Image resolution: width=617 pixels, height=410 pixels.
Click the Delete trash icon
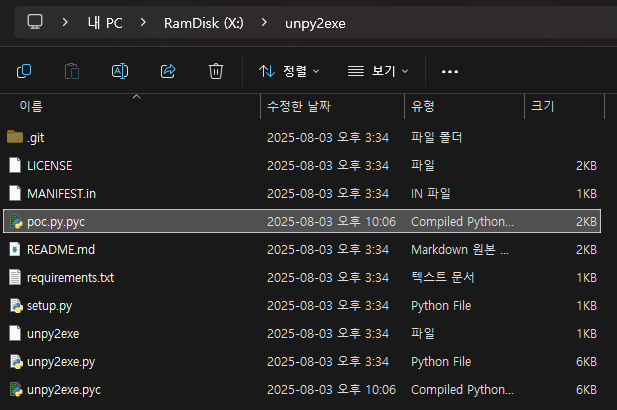point(216,71)
